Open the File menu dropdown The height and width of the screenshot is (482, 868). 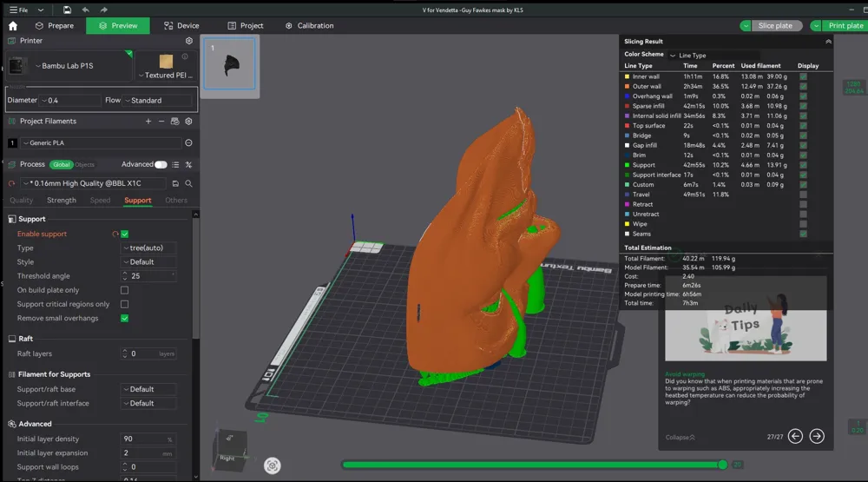click(27, 10)
